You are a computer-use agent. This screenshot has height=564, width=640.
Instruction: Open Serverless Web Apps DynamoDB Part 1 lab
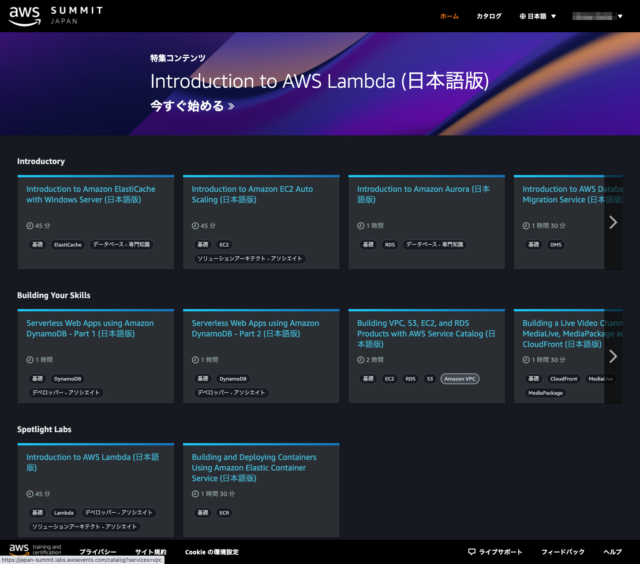(x=90, y=328)
